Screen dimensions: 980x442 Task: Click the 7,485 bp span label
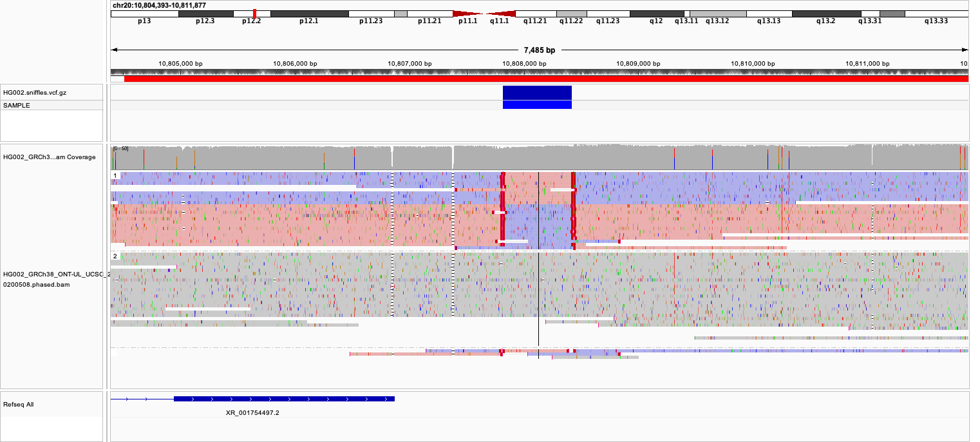[x=540, y=50]
